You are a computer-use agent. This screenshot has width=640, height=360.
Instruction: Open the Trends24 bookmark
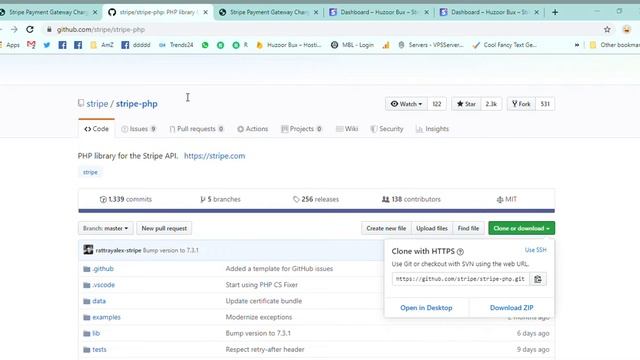[176, 45]
